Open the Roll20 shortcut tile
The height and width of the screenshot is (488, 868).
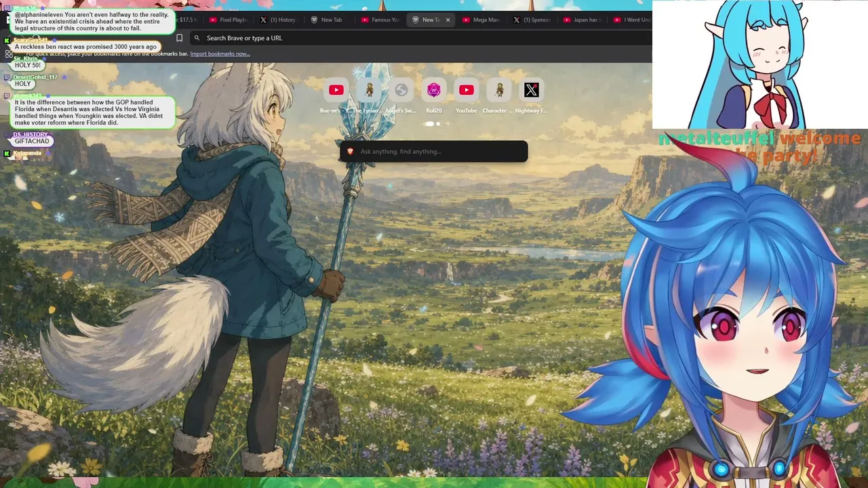pyautogui.click(x=434, y=90)
